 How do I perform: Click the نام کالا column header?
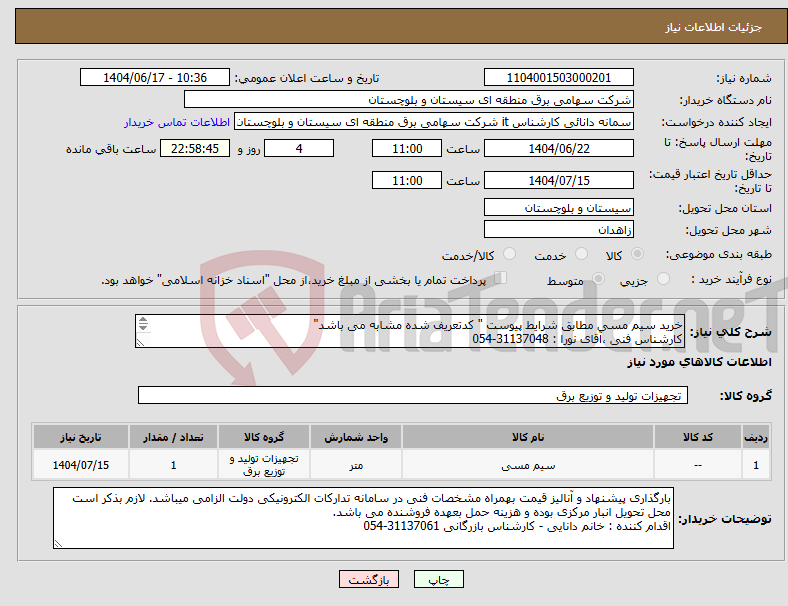(x=528, y=437)
